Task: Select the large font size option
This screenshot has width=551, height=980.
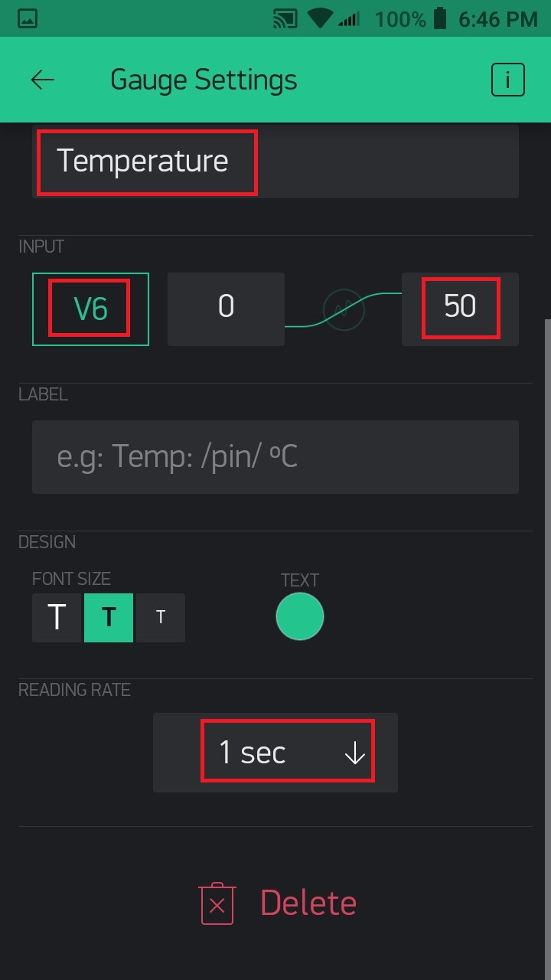Action: 57,617
